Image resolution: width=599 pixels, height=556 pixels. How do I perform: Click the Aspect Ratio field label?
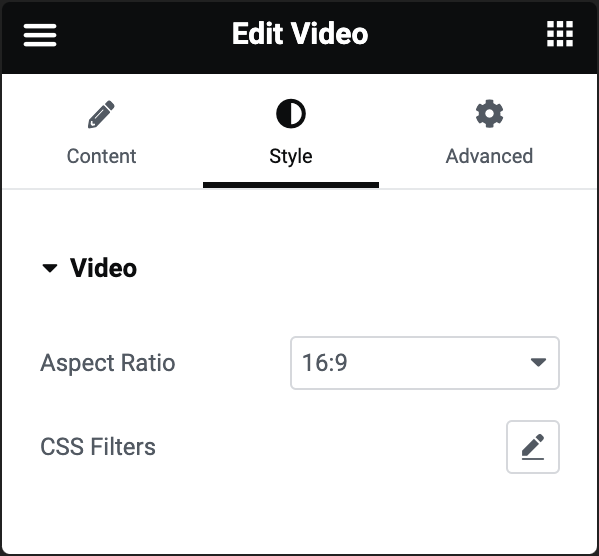click(x=108, y=363)
